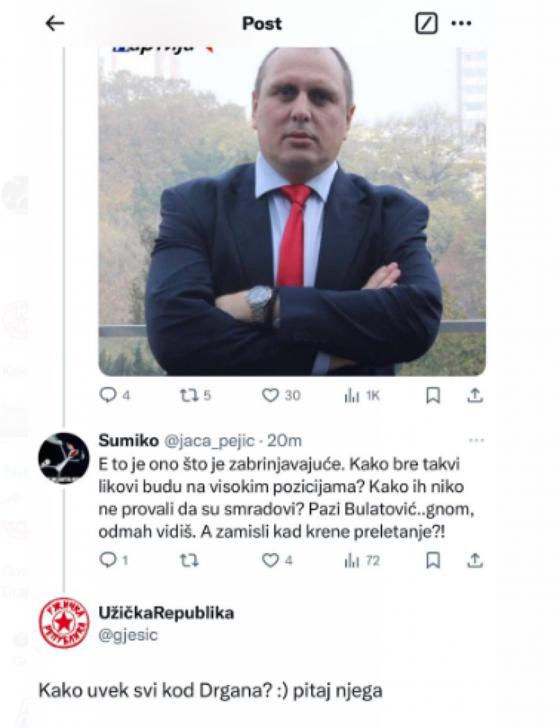Open the compose post icon in header

[x=426, y=23]
